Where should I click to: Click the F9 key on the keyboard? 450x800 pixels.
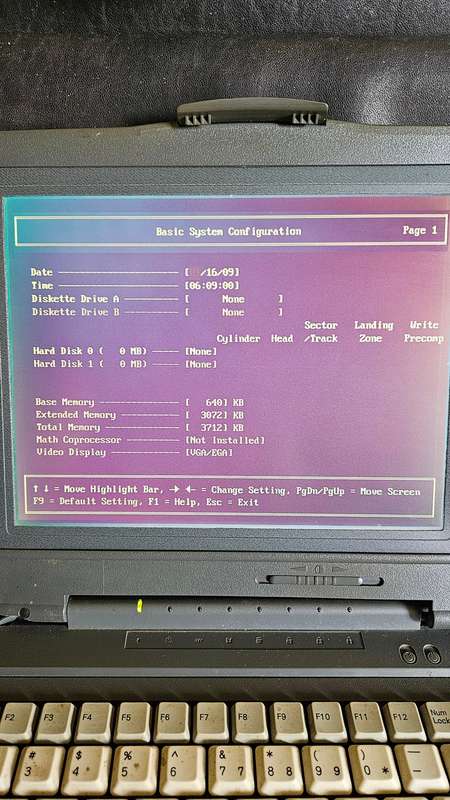pos(288,721)
